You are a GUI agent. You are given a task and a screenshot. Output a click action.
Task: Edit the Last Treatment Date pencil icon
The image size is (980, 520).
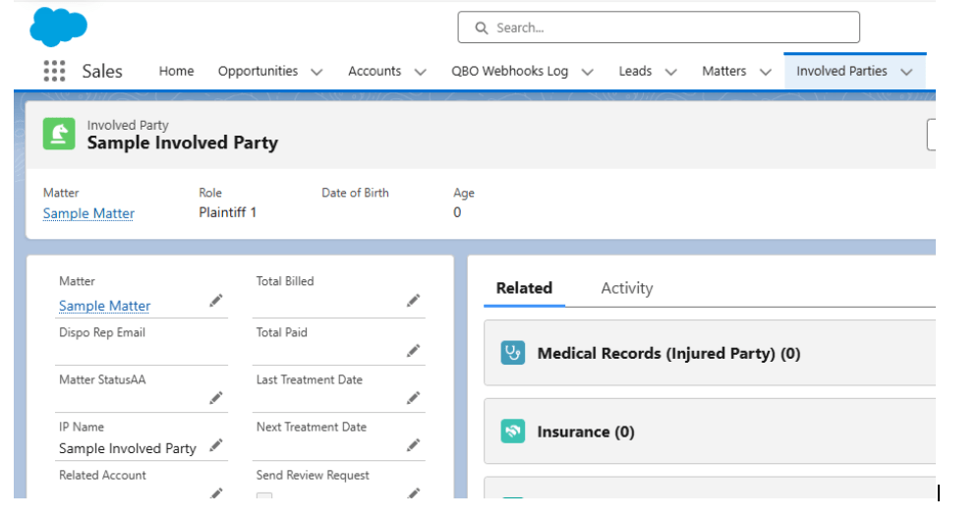tap(413, 398)
